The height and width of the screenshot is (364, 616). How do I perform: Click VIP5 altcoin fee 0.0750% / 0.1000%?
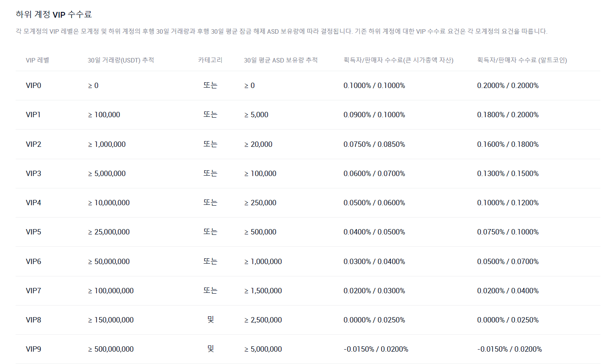pos(508,232)
